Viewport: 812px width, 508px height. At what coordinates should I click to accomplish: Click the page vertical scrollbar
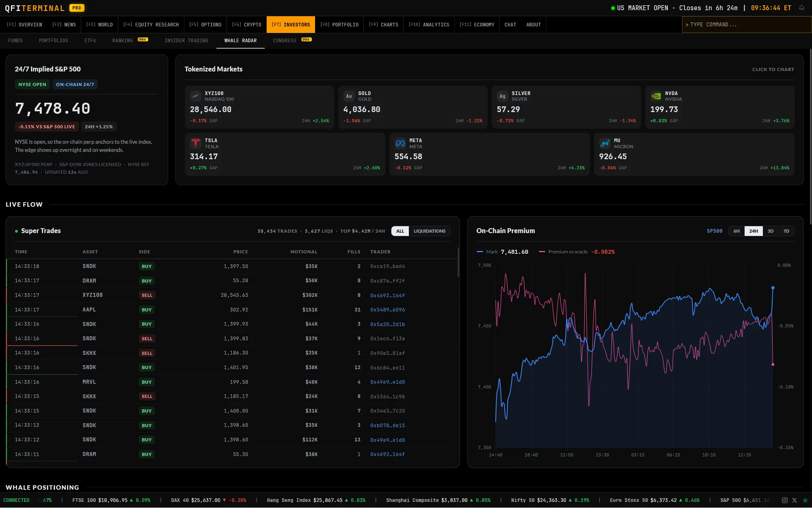(810, 136)
